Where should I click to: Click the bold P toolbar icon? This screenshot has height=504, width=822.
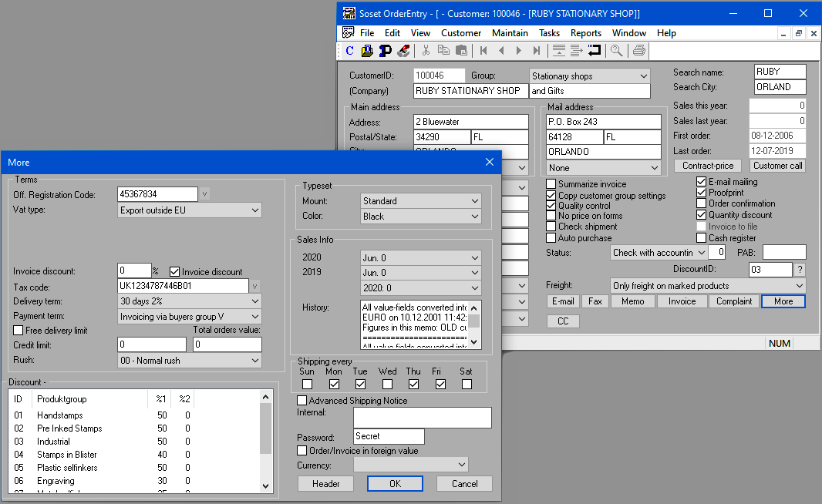coord(385,51)
